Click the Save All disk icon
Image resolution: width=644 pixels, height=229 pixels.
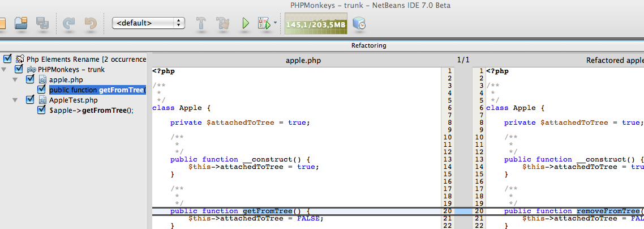click(x=42, y=23)
